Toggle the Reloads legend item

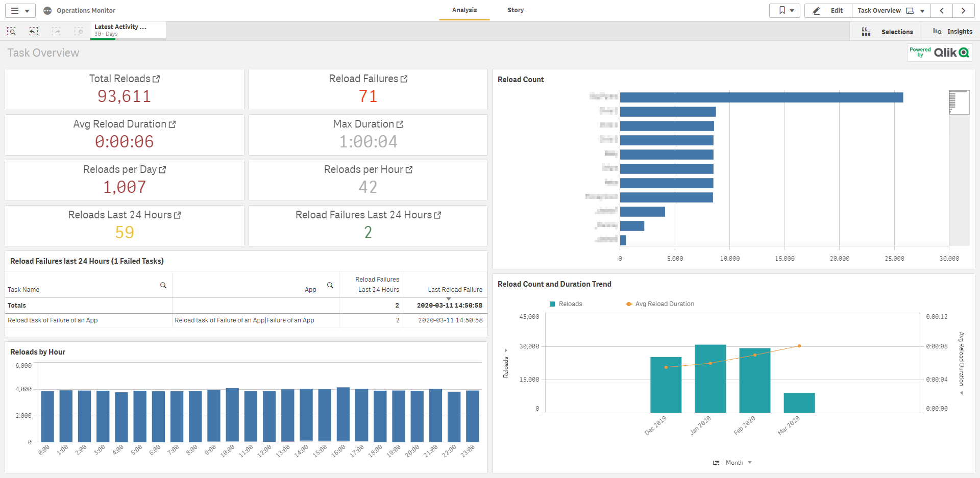click(566, 304)
